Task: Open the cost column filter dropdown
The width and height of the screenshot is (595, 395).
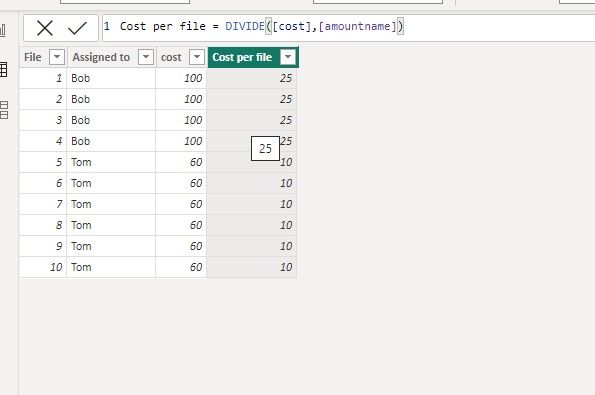Action: click(x=197, y=57)
